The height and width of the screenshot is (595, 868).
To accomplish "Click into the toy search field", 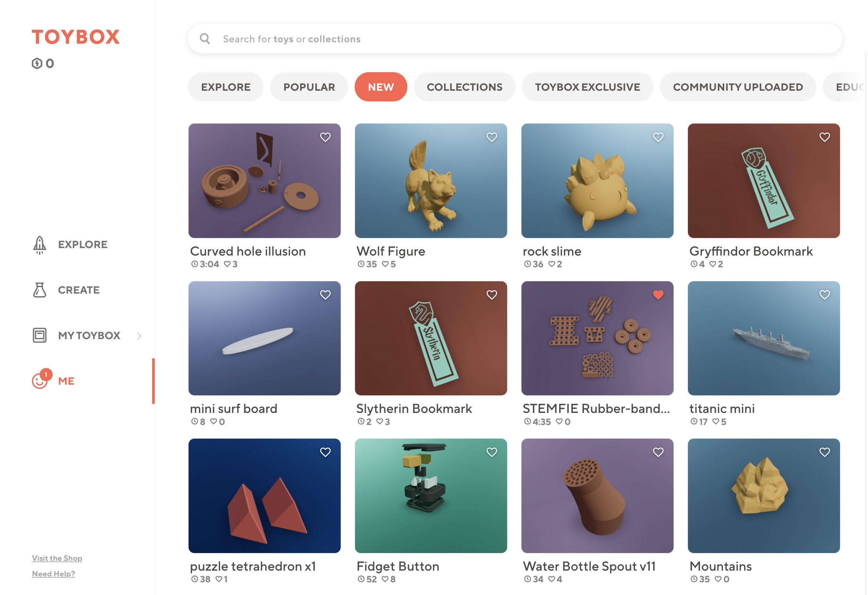I will pos(515,39).
